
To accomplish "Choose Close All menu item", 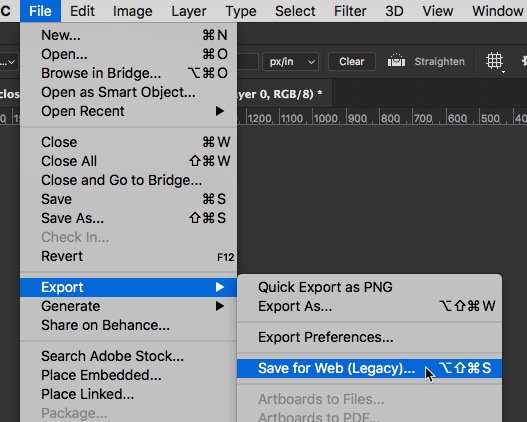I will (x=128, y=161).
